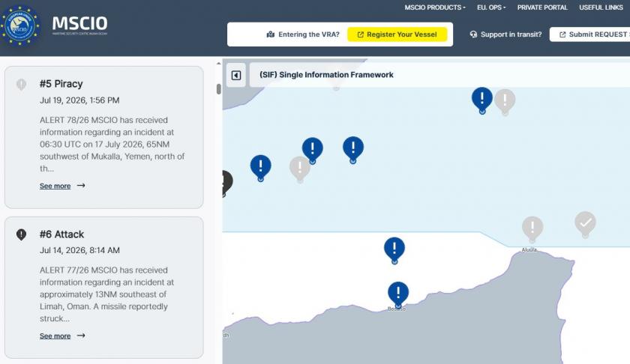Click the MSCIO European Union logo

tap(20, 25)
